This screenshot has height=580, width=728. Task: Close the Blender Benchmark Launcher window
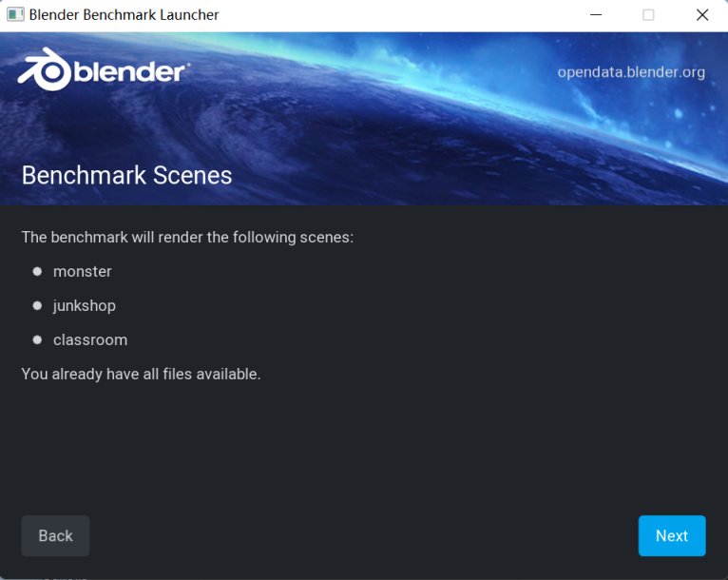(x=702, y=15)
